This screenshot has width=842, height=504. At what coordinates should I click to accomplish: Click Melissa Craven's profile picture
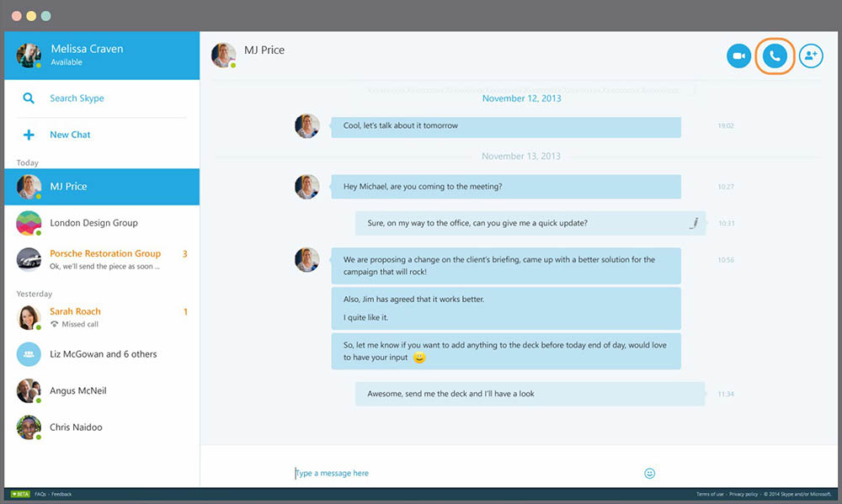[x=28, y=56]
